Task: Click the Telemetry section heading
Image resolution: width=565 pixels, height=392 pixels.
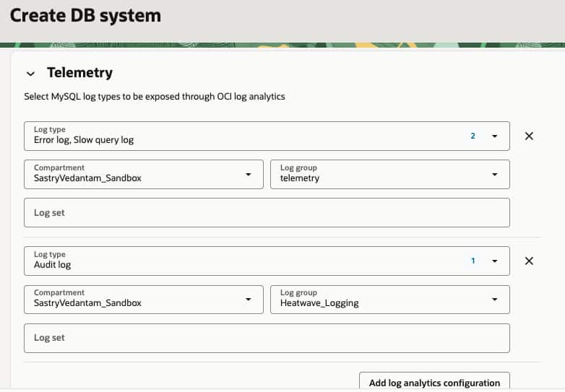Action: [79, 73]
